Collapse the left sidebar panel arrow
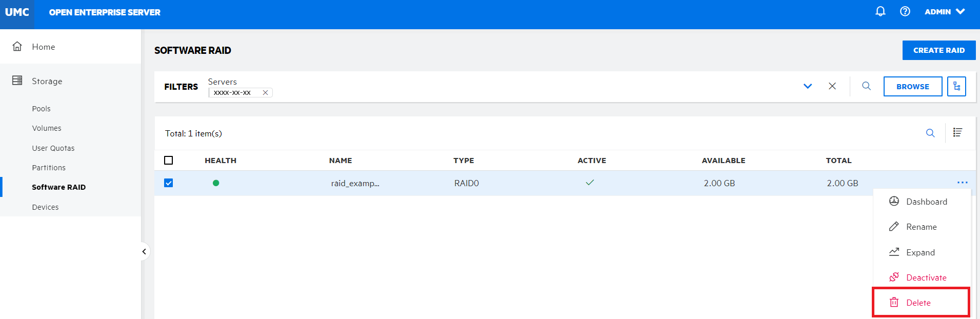Screen dimensions: 980x319 (x=144, y=251)
